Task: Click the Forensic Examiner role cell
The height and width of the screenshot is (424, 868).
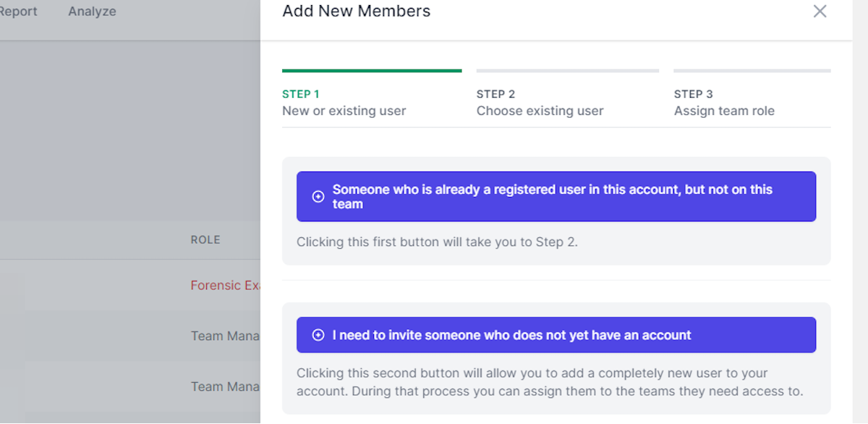Action: [225, 285]
